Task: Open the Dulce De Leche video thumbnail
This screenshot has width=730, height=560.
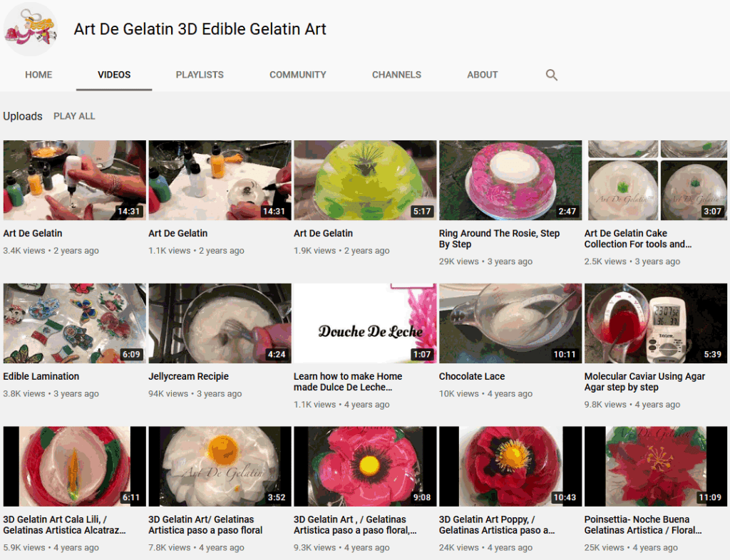Action: [364, 322]
